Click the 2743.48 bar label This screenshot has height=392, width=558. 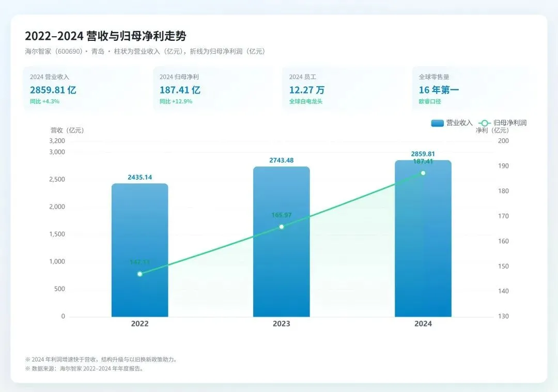tap(282, 161)
